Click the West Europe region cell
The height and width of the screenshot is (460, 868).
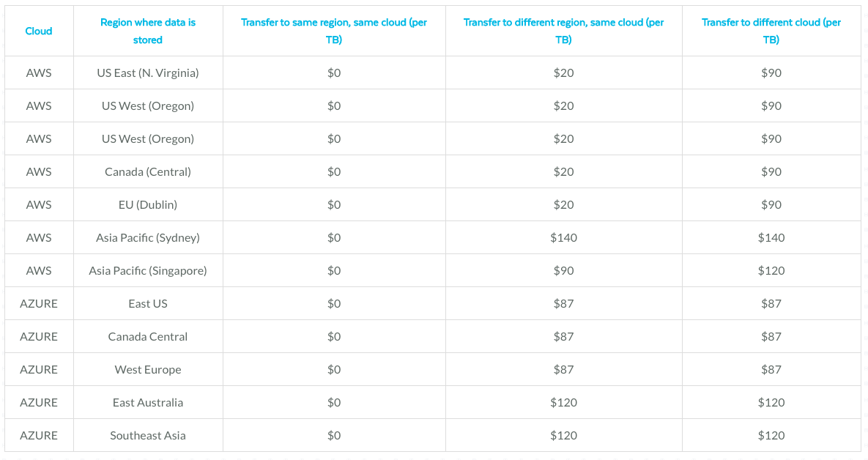[148, 370]
